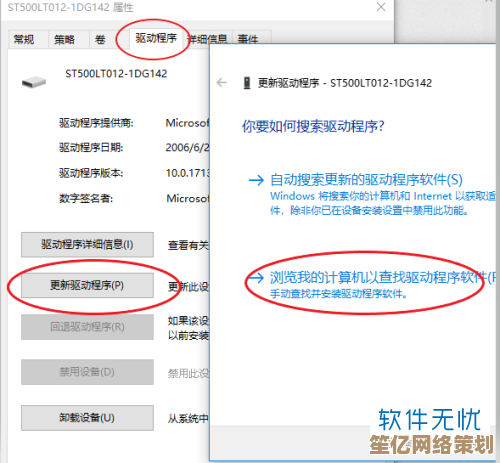
Task: Click the 卸载设备(U) button
Action: pos(87,418)
